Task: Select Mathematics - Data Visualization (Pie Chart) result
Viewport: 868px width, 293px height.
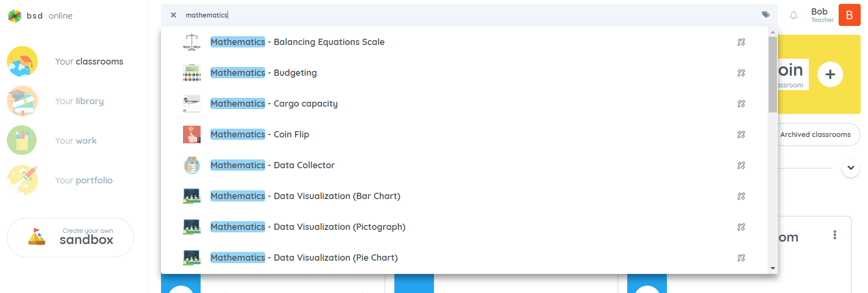Action: click(x=304, y=258)
